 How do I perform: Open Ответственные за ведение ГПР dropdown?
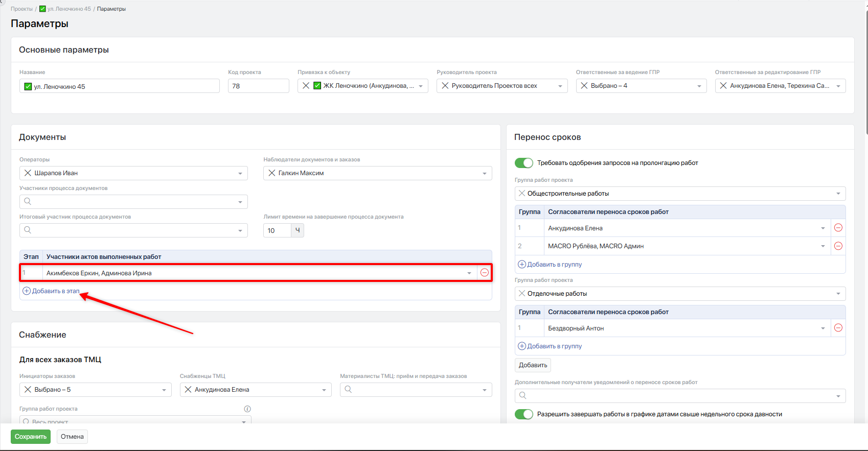tap(699, 86)
